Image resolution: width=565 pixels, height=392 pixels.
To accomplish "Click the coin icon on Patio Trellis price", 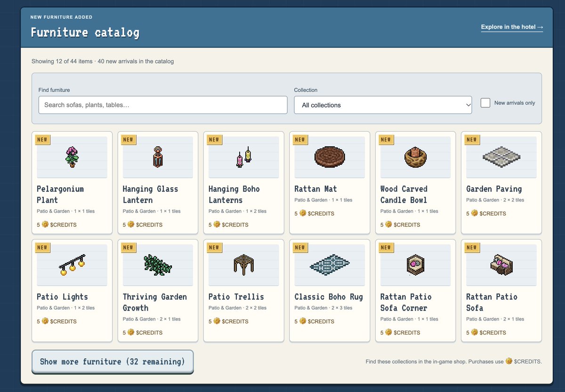I will [217, 321].
